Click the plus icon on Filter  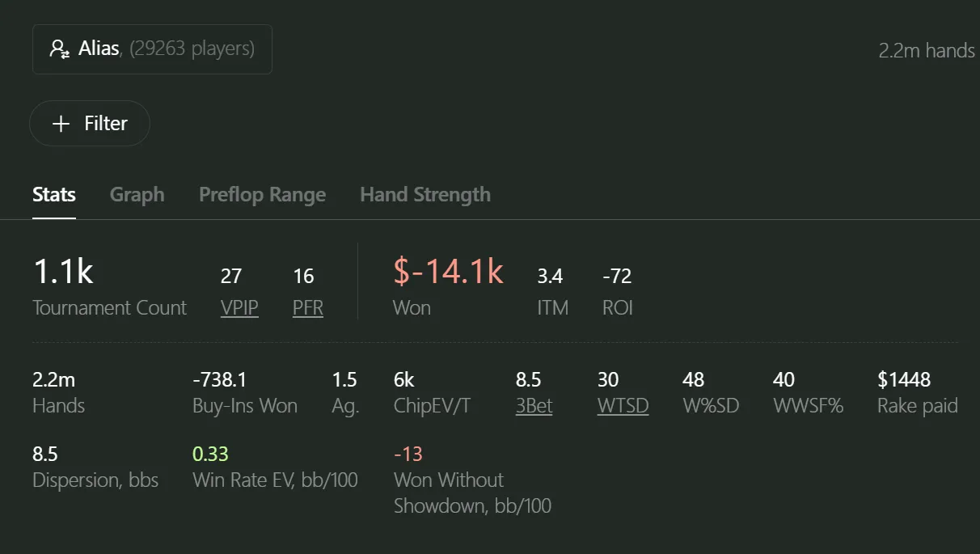[x=61, y=124]
